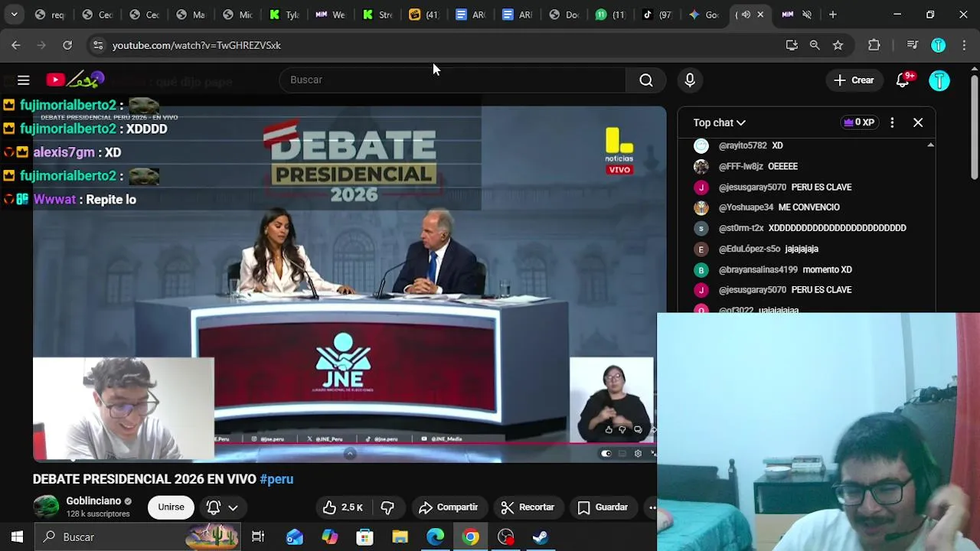
Task: Open Task View on the taskbar
Action: tap(258, 537)
